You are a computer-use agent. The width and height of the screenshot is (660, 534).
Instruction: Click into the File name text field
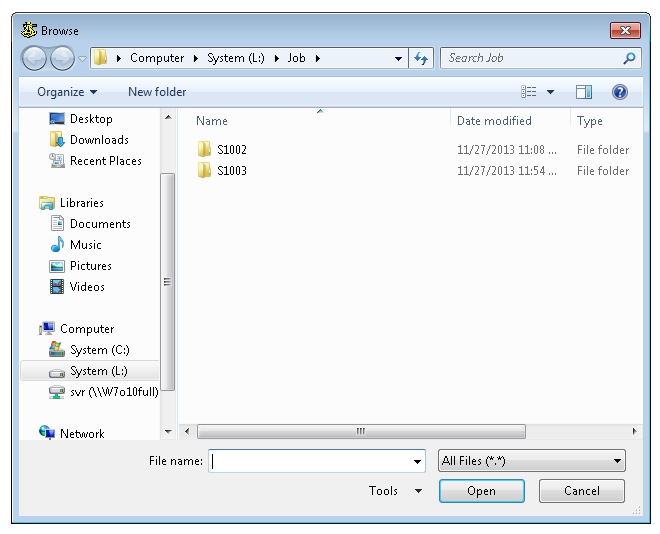pyautogui.click(x=310, y=461)
